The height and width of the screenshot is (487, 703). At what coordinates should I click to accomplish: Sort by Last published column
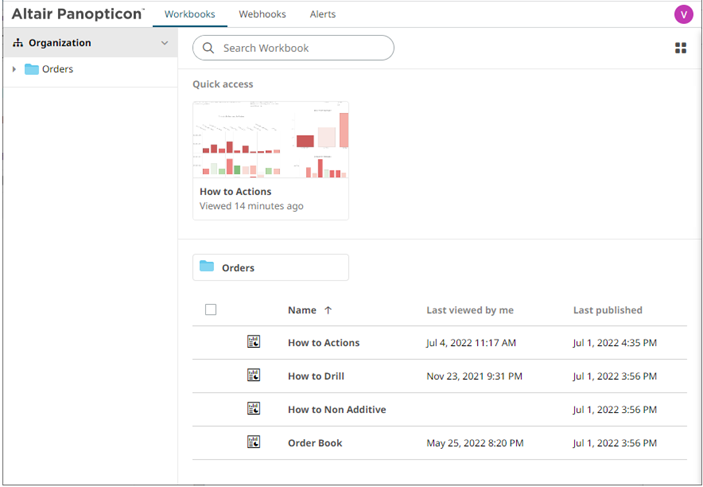pos(608,310)
